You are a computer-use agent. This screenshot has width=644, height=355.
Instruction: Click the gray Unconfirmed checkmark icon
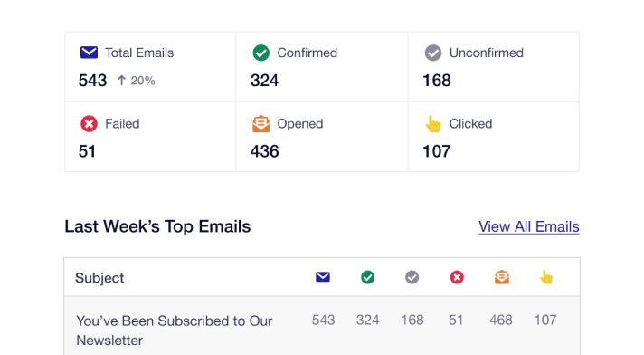tap(433, 53)
